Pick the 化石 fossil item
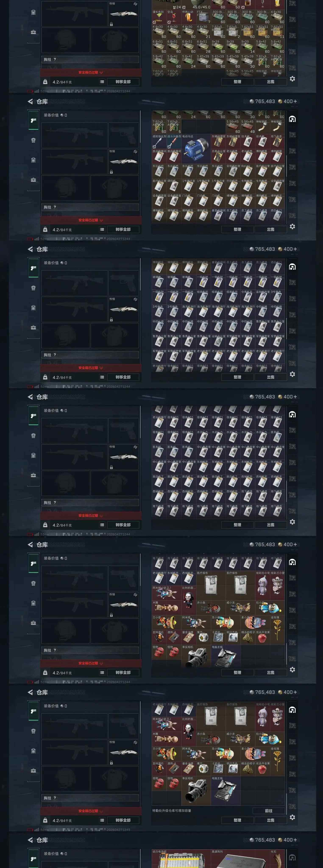 pyautogui.click(x=277, y=859)
